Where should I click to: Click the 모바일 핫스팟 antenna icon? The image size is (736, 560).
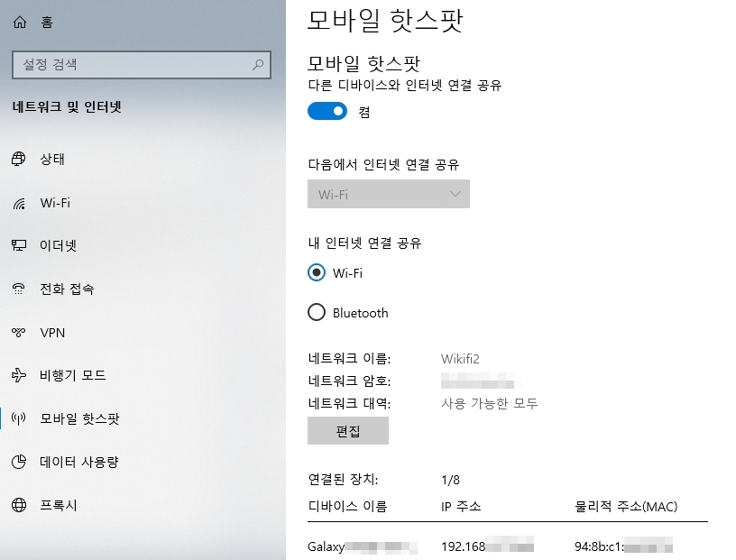19,418
